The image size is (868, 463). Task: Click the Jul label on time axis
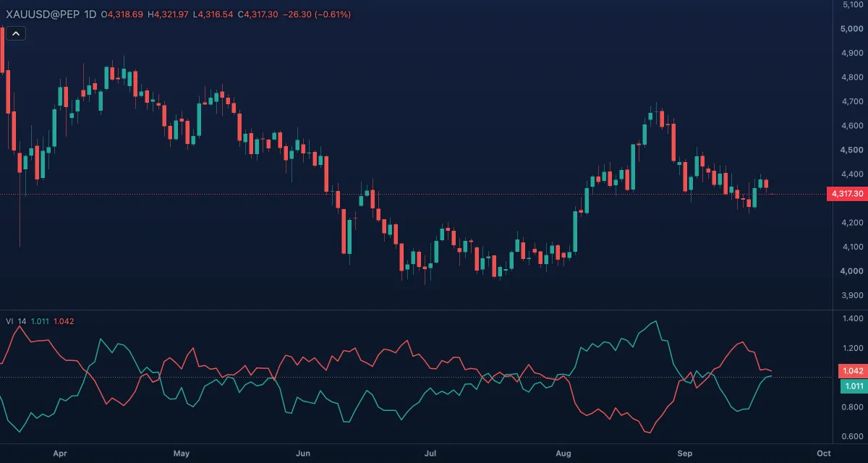click(430, 454)
